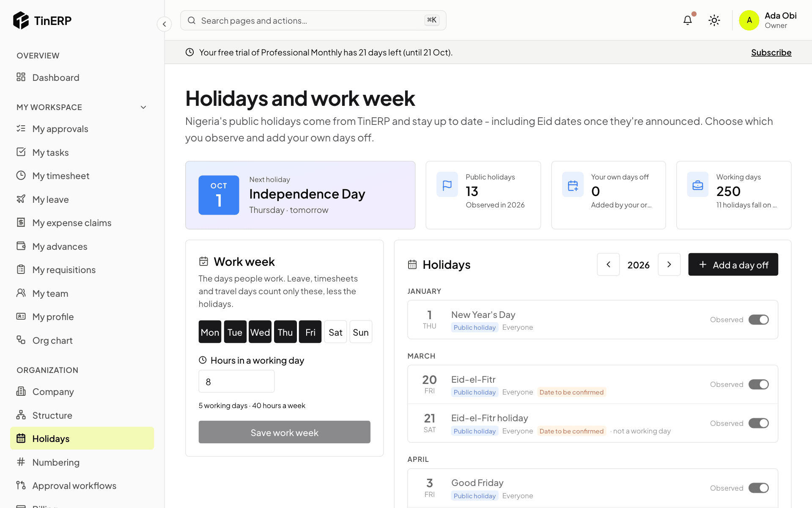Click the Date to be confirmed tag on 20 March
The width and height of the screenshot is (812, 508).
(x=571, y=392)
